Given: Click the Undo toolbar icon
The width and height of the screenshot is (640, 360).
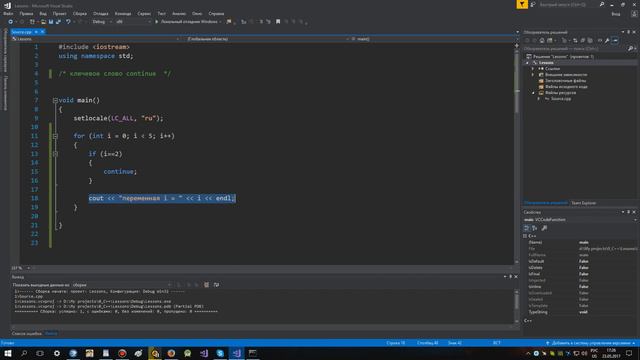Looking at the screenshot, I should pos(68,22).
